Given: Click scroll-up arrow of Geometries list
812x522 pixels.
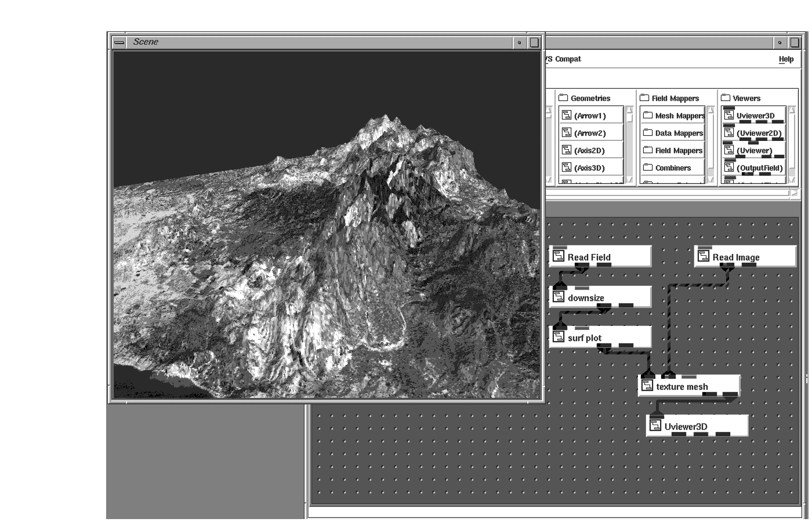Looking at the screenshot, I should pyautogui.click(x=630, y=110).
